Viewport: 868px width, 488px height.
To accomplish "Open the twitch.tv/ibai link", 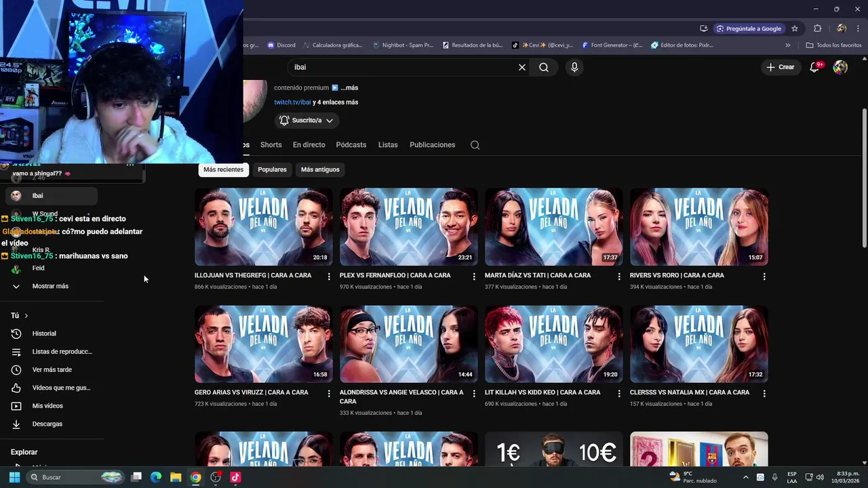I will (292, 102).
